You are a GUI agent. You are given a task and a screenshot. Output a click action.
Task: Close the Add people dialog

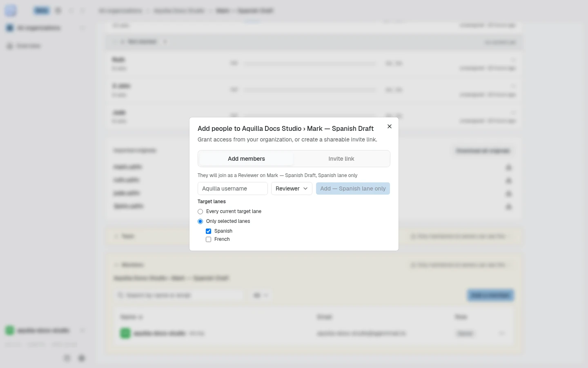390,126
